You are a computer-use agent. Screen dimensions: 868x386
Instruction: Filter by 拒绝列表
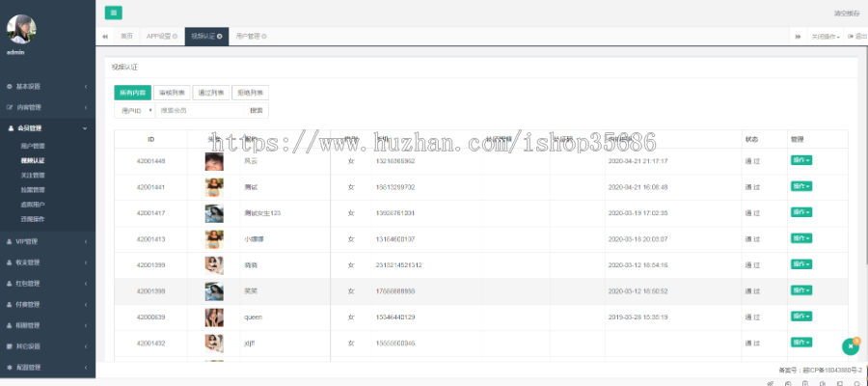pos(250,93)
